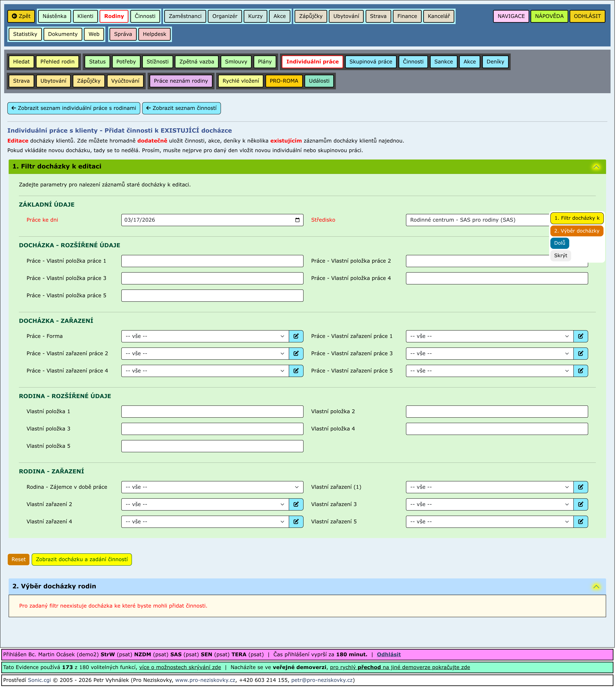Viewport: 616px width, 695px height.
Task: Click edit icon for Vlastní zařazení práce 1
Action: pyautogui.click(x=581, y=336)
